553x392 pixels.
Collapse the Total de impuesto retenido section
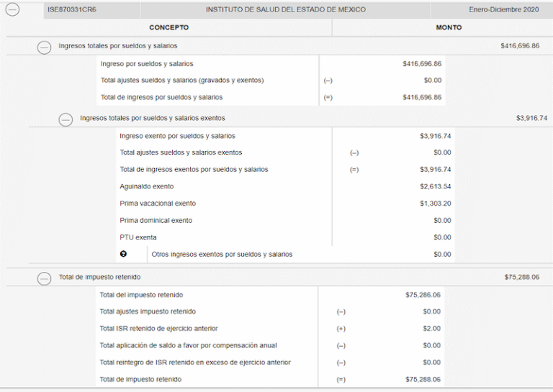pyautogui.click(x=44, y=278)
